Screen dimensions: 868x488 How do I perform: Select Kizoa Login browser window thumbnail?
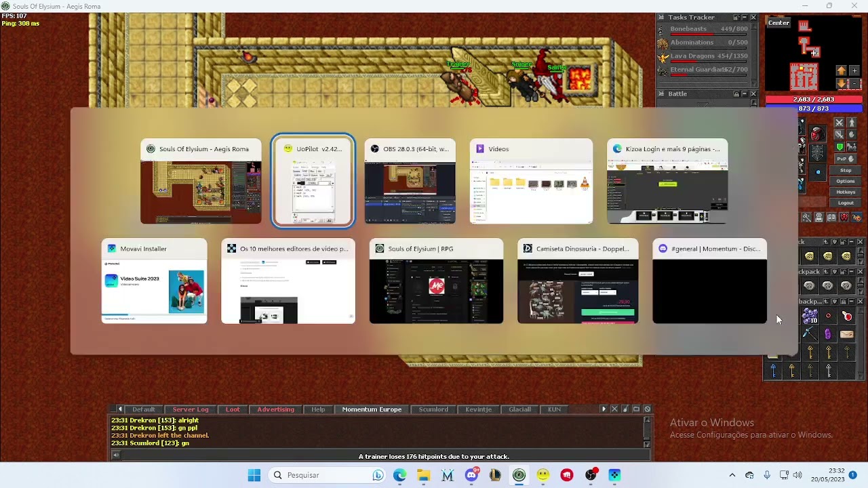[x=667, y=181]
